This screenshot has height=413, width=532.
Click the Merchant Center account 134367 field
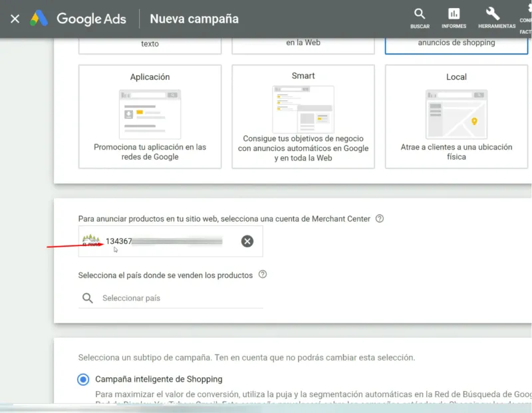tap(171, 241)
